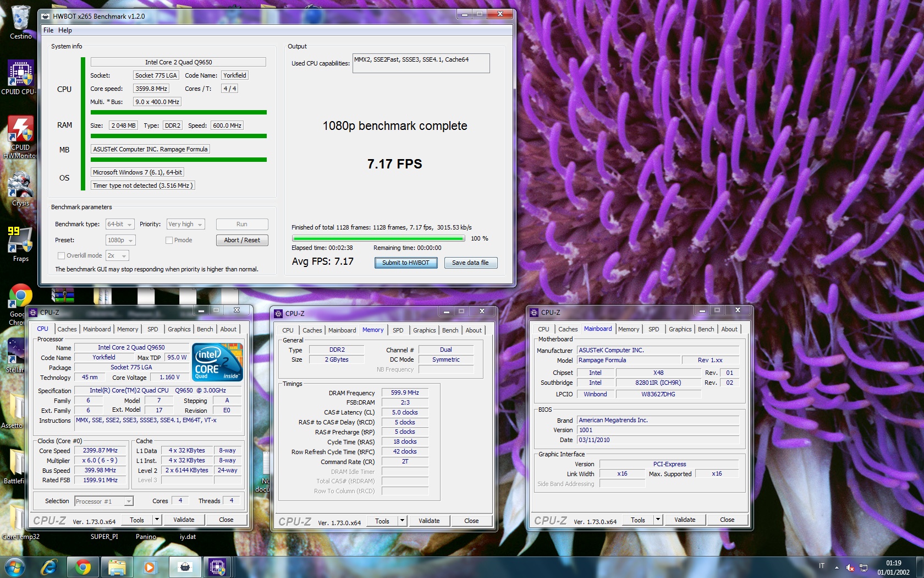Click Tools button in CPU-Z Mainboard window
This screenshot has width=924, height=578.
coord(638,520)
